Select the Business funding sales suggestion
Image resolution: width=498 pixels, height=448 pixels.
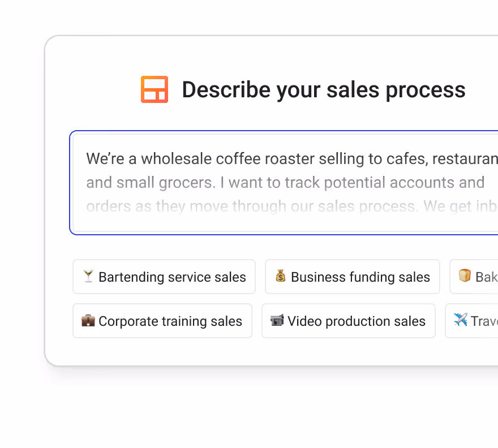[x=352, y=277]
